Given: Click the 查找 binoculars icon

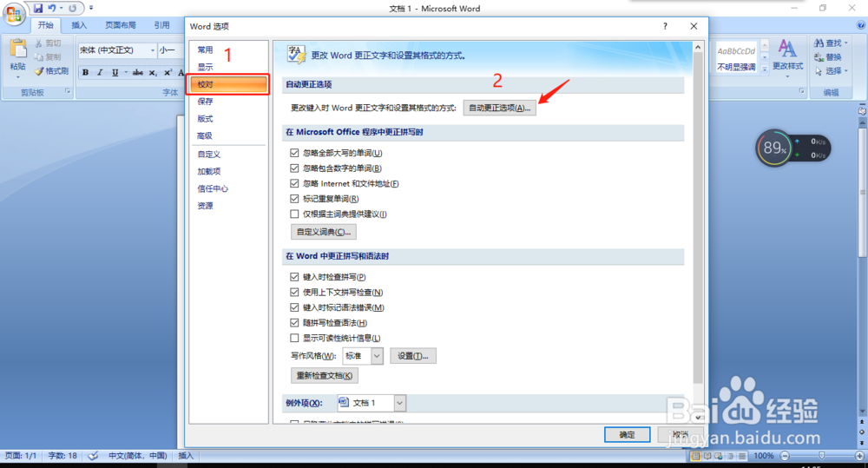Looking at the screenshot, I should point(819,43).
